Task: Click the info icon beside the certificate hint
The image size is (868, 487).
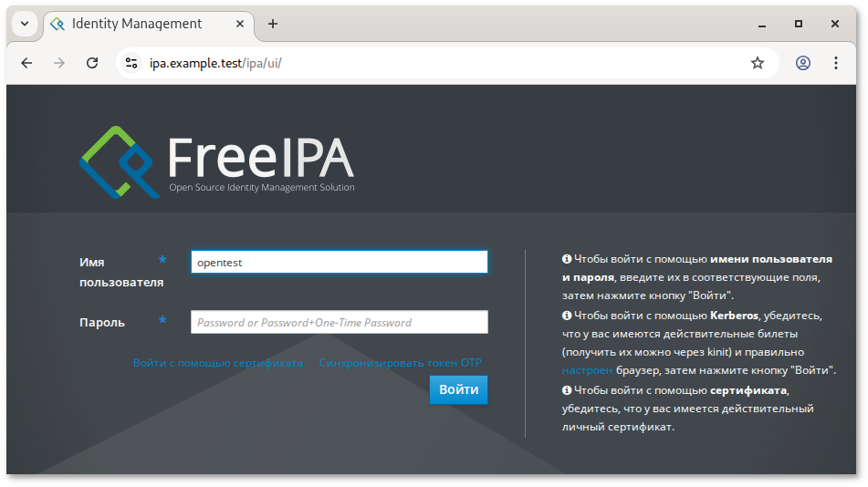Action: 566,390
